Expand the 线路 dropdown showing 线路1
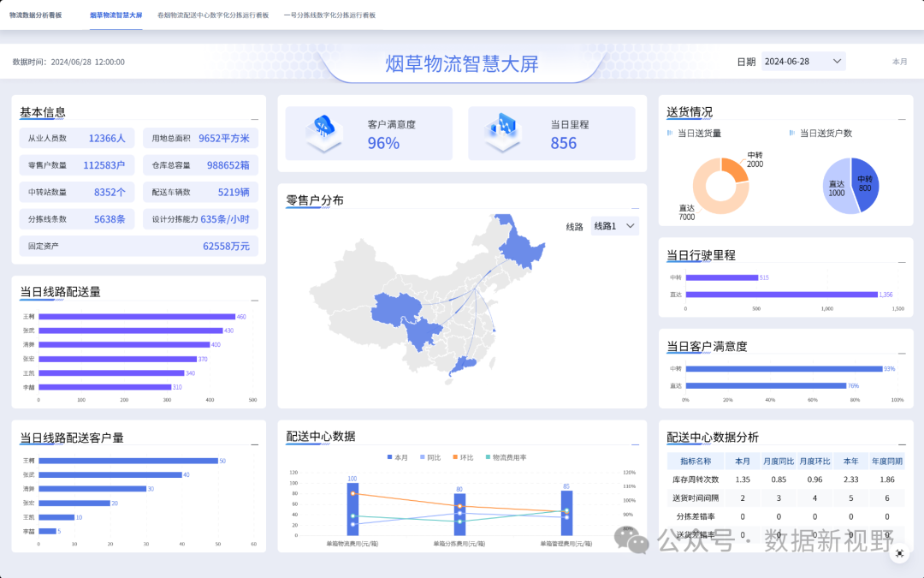 (614, 226)
